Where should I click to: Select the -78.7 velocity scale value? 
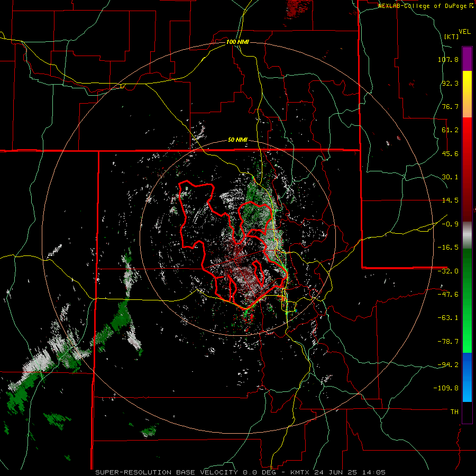448,342
